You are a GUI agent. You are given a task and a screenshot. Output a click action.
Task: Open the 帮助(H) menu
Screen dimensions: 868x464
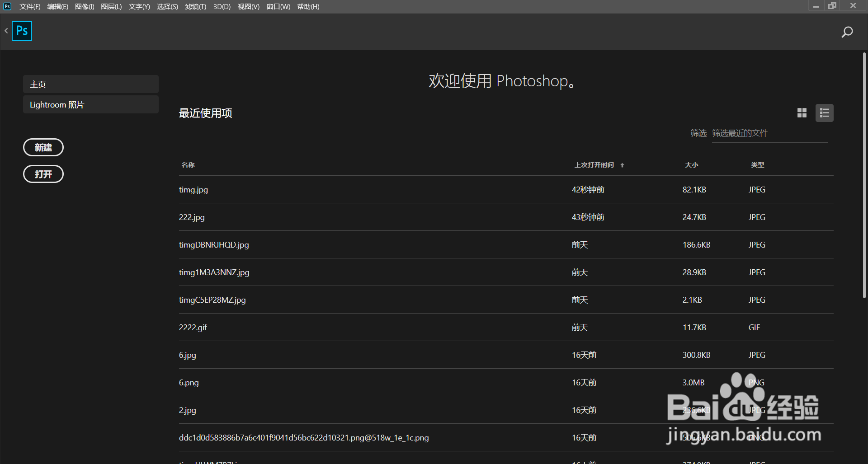(x=308, y=6)
